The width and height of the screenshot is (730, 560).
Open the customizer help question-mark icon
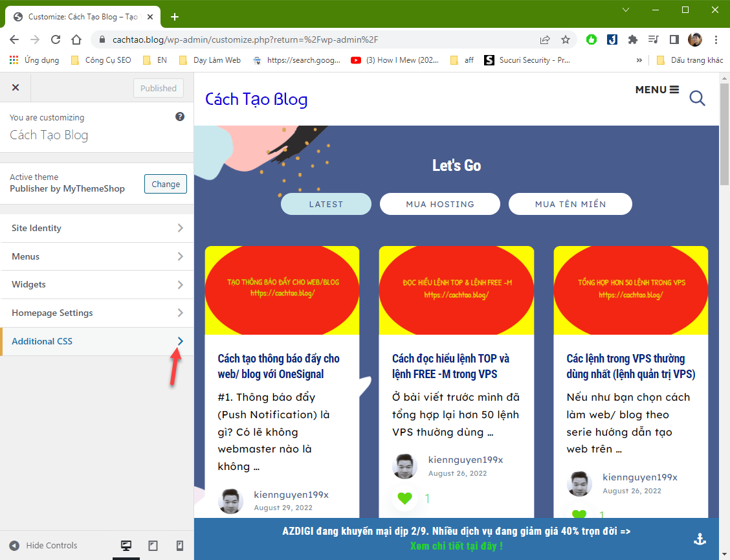point(180,117)
